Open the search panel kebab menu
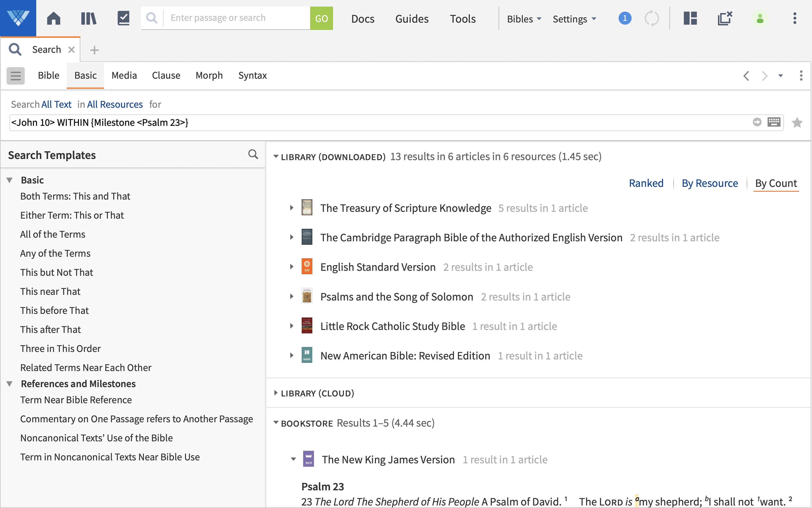812x508 pixels. (x=801, y=76)
